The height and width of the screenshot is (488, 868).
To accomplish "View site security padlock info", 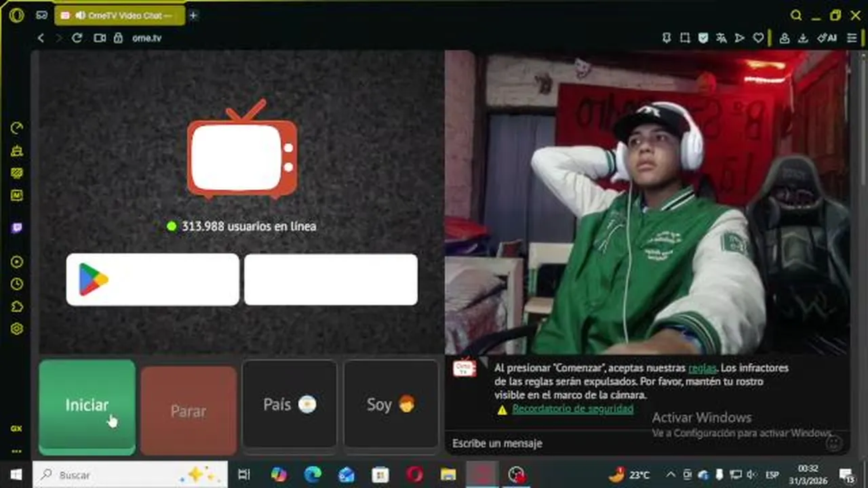I will pyautogui.click(x=118, y=38).
